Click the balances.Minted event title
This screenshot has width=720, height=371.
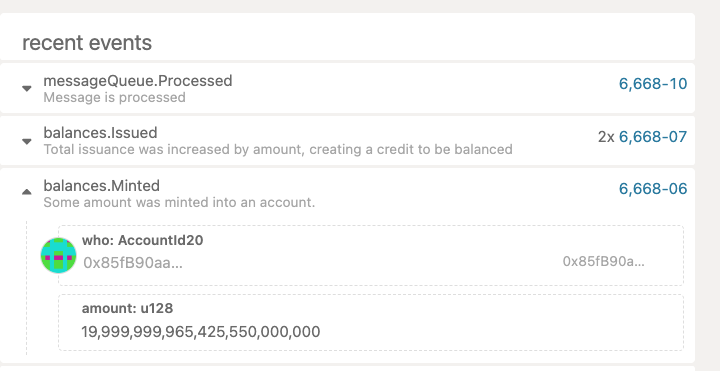click(101, 186)
